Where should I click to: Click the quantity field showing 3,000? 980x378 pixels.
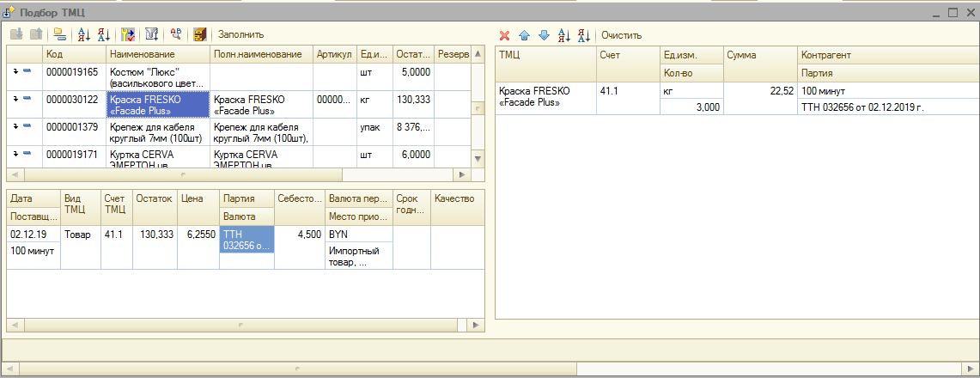(691, 107)
